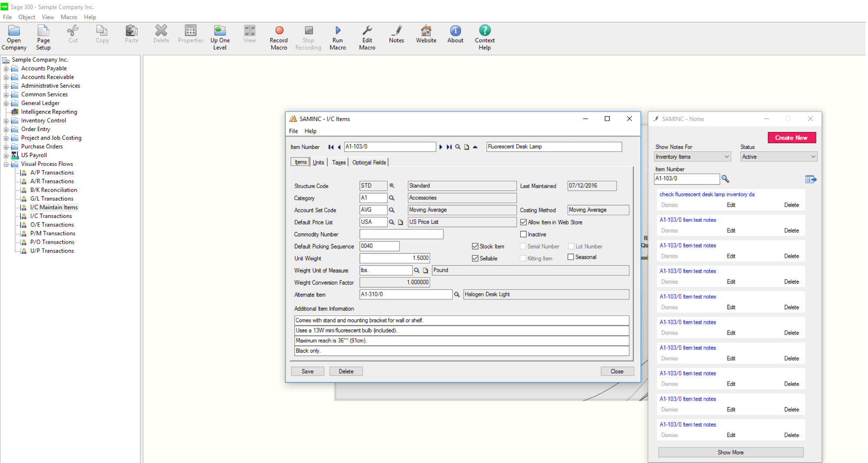Open the Status dropdown in Notes
The width and height of the screenshot is (868, 463).
click(x=779, y=157)
